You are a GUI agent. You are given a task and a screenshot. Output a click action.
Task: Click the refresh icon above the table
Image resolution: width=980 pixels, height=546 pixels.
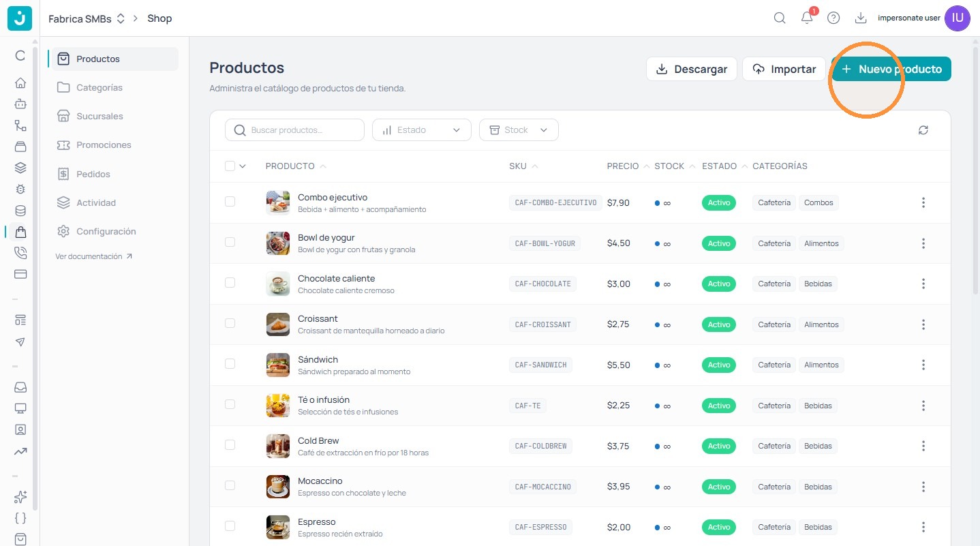point(923,130)
